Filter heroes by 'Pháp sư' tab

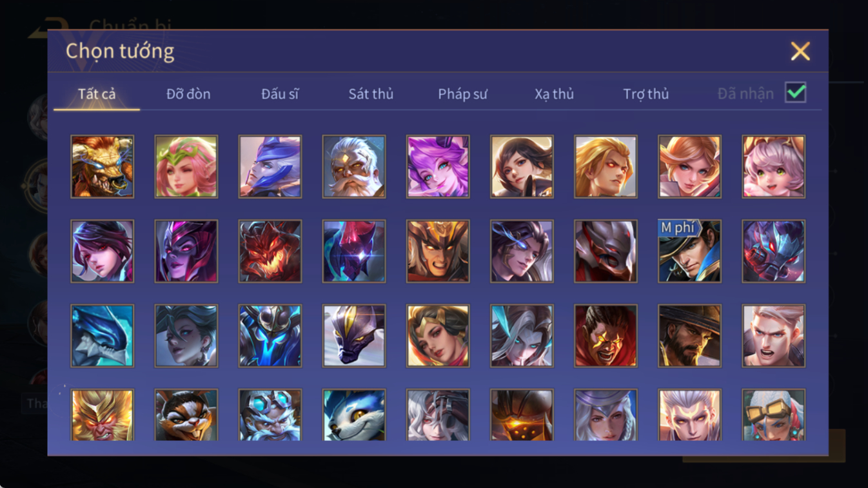[x=462, y=94]
